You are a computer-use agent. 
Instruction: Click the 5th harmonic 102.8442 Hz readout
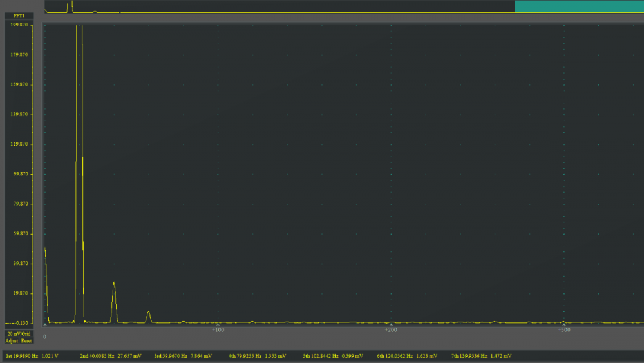[332, 356]
